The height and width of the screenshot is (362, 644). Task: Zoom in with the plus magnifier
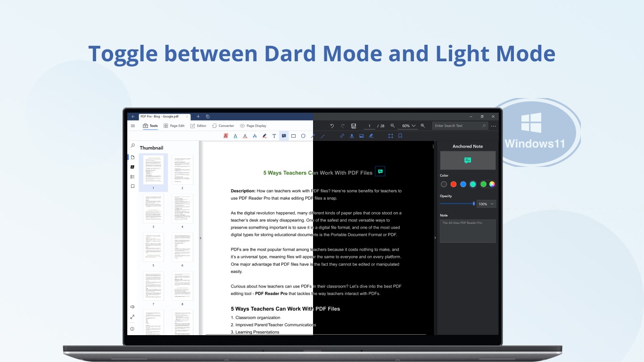[x=422, y=126]
